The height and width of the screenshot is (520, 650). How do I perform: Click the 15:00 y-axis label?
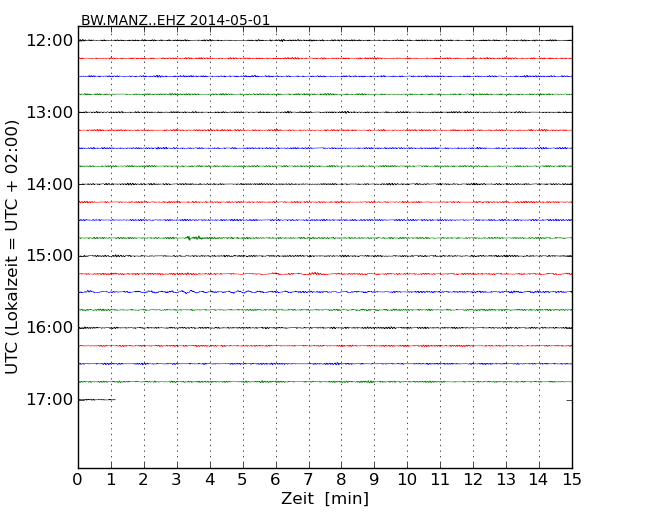pyautogui.click(x=49, y=256)
